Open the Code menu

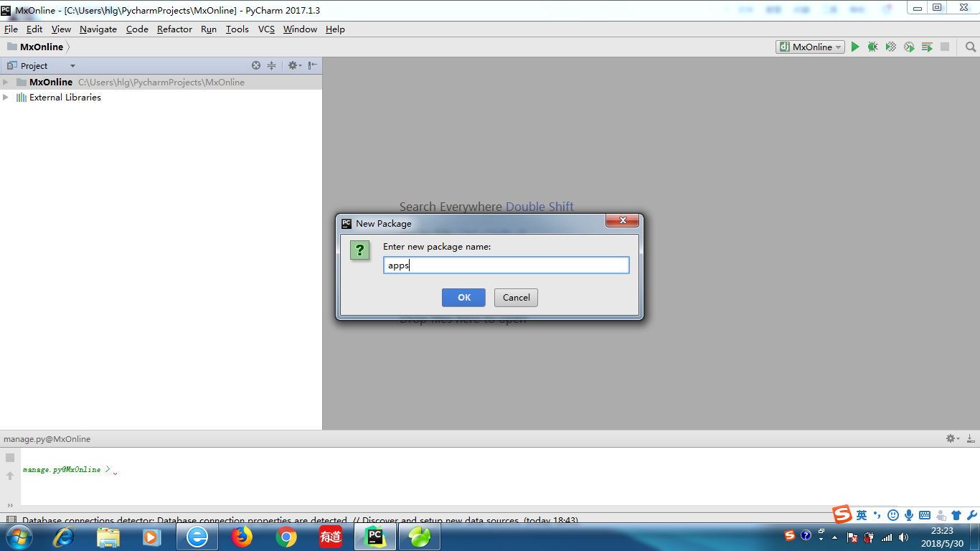[137, 29]
